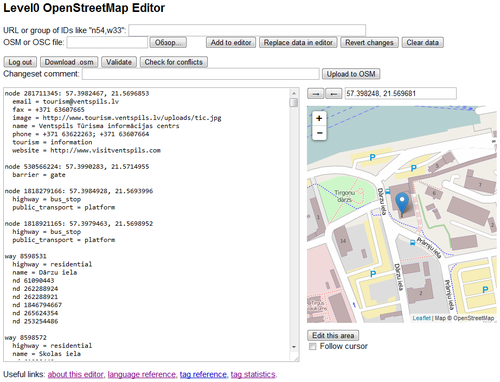Click the name = Dārzu iela line
The image size is (500, 382).
click(45, 273)
